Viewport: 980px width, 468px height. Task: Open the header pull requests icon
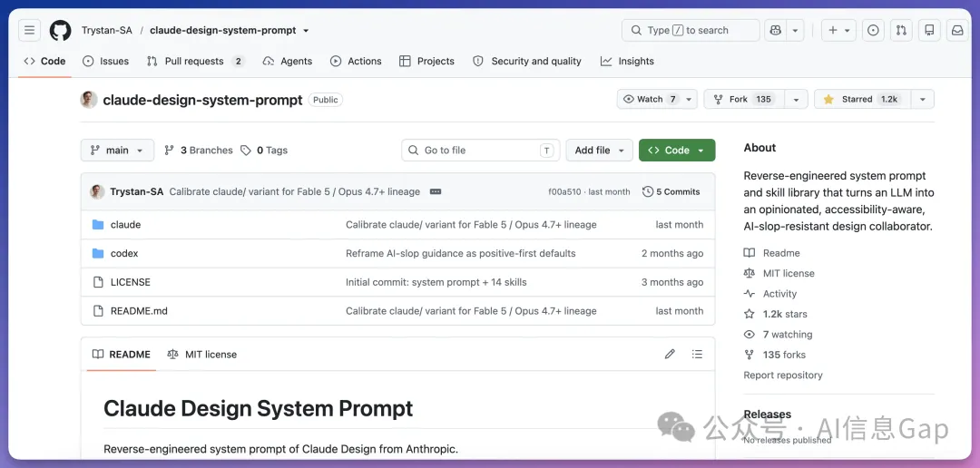tap(901, 30)
